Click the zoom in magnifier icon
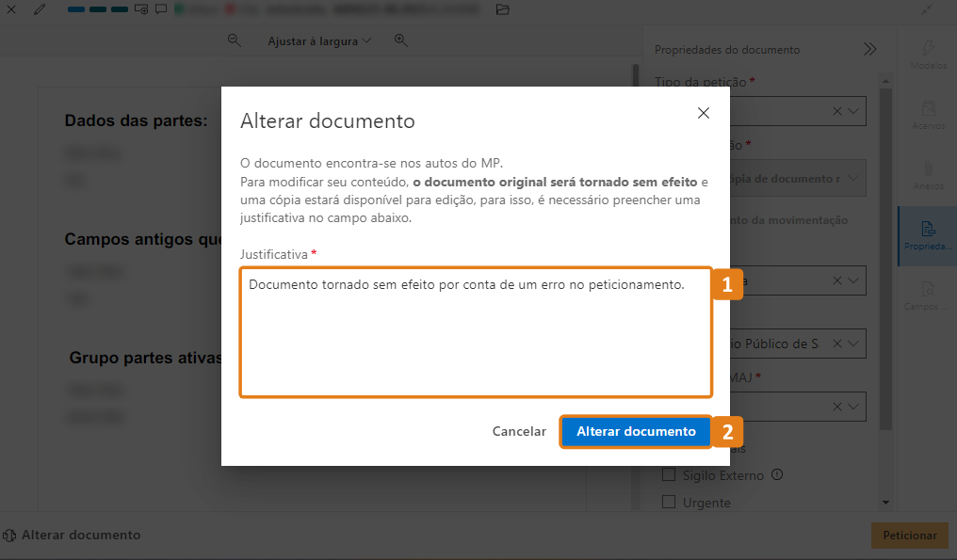This screenshot has height=560, width=957. 401,40
